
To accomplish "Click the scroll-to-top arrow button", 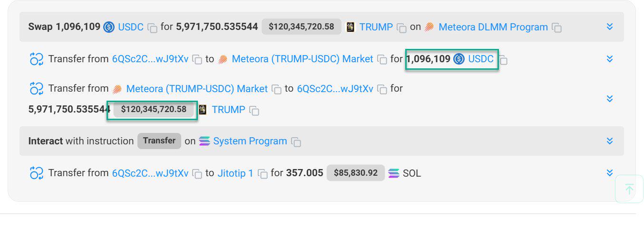I will click(629, 189).
